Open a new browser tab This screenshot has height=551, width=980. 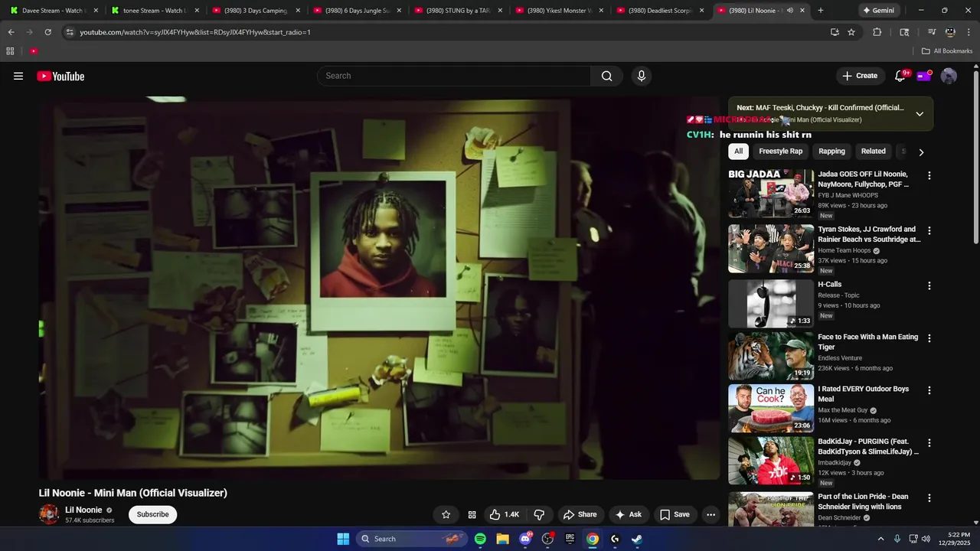[821, 11]
